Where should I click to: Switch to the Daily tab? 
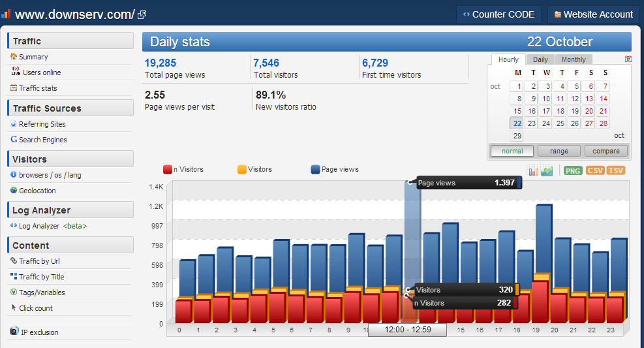(x=540, y=59)
